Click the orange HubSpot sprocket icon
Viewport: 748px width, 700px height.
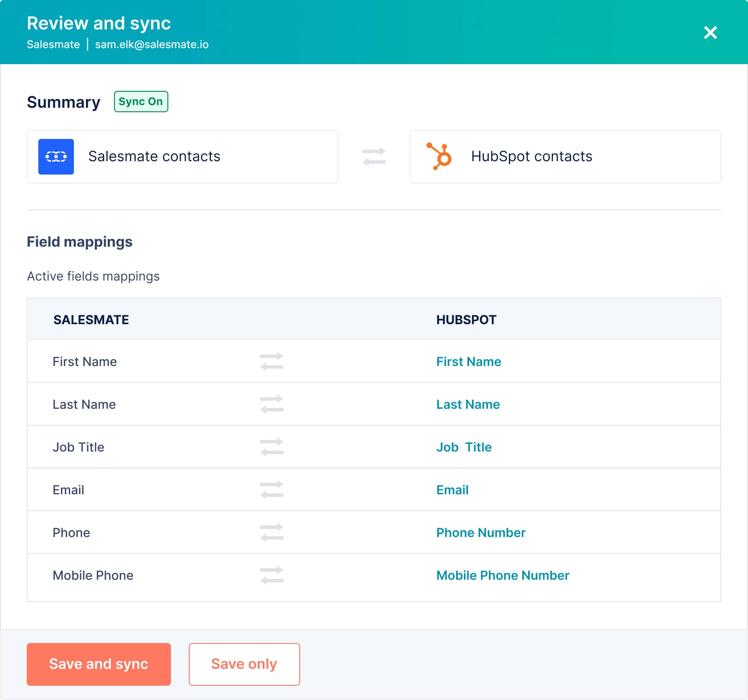click(440, 156)
